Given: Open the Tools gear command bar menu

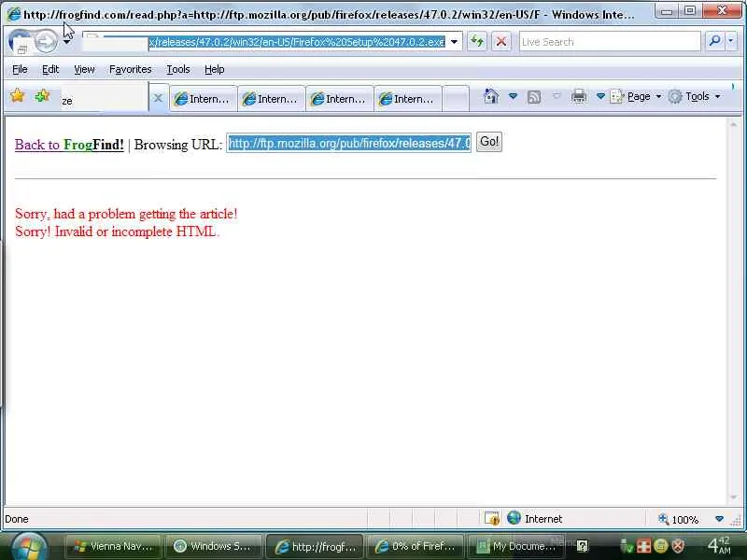Looking at the screenshot, I should pos(695,97).
